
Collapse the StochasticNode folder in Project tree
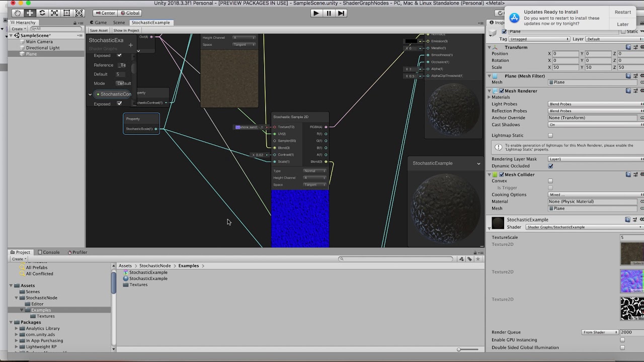pyautogui.click(x=16, y=298)
